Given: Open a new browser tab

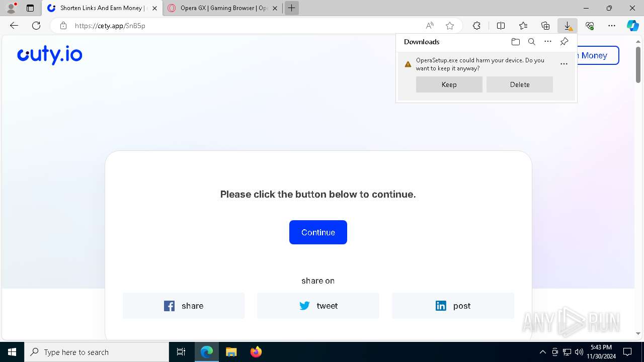Looking at the screenshot, I should click(291, 8).
